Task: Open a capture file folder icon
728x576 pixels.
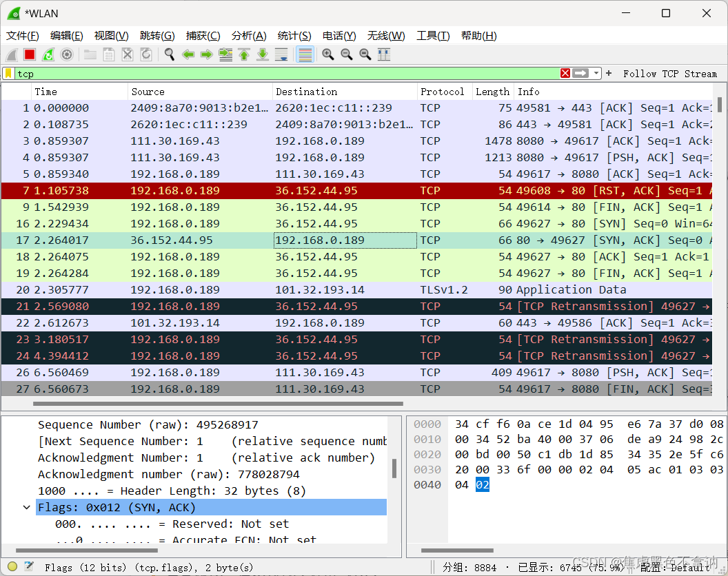Action: point(90,54)
